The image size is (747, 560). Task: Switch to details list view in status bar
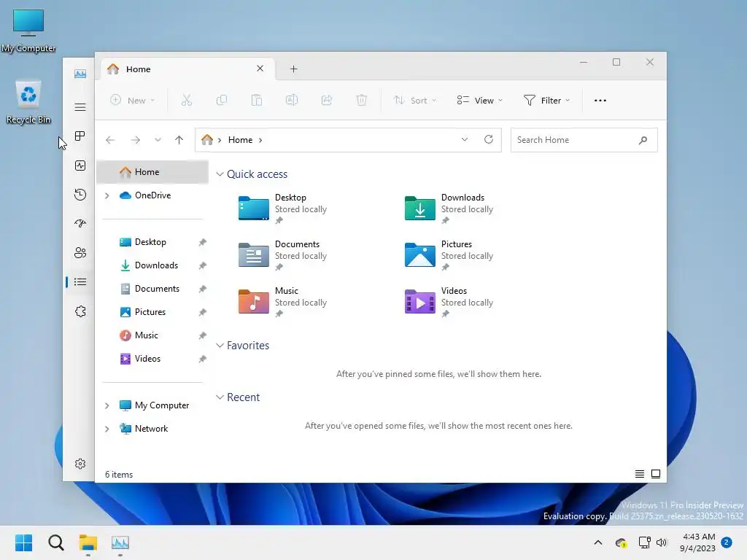click(x=639, y=474)
